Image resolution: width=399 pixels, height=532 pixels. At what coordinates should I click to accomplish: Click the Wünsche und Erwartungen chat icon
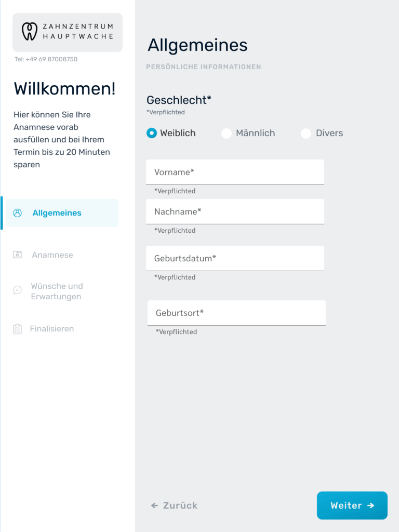coord(18,290)
